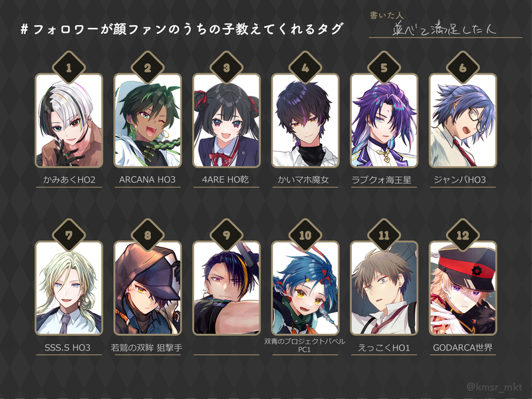Image resolution: width=532 pixels, height=399 pixels.
Task: Select the number 5 diamond badge
Action: 384,68
